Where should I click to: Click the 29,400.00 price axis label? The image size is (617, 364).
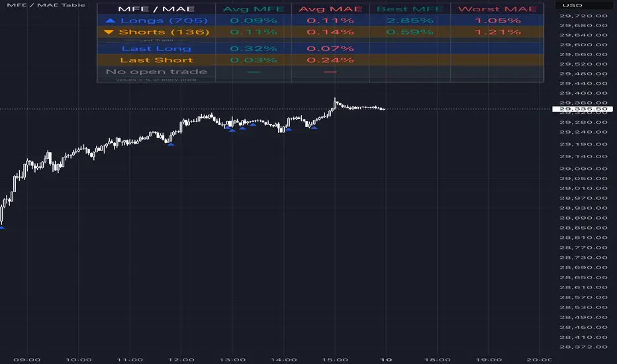[x=583, y=93]
